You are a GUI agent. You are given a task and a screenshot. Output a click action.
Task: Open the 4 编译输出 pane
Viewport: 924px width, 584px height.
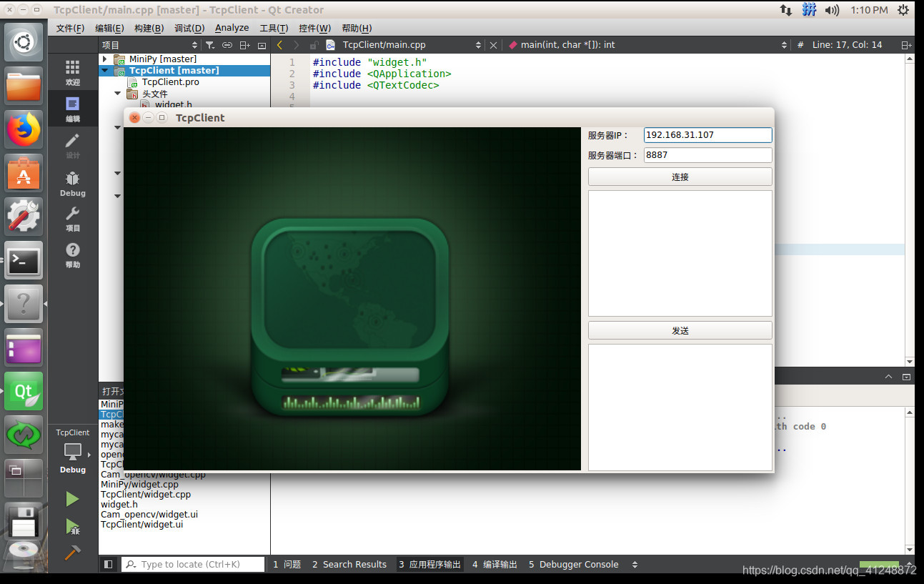click(495, 565)
